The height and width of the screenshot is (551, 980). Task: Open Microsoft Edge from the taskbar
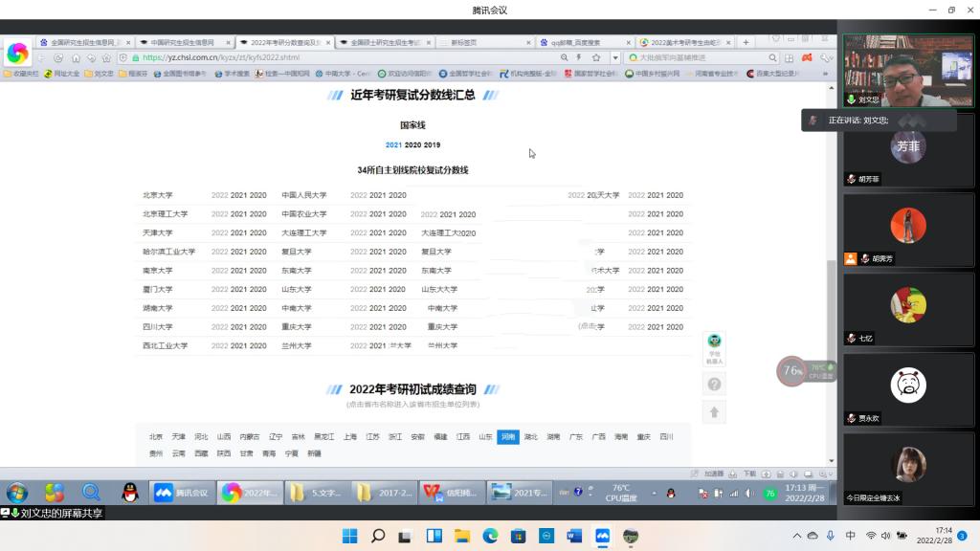490,536
